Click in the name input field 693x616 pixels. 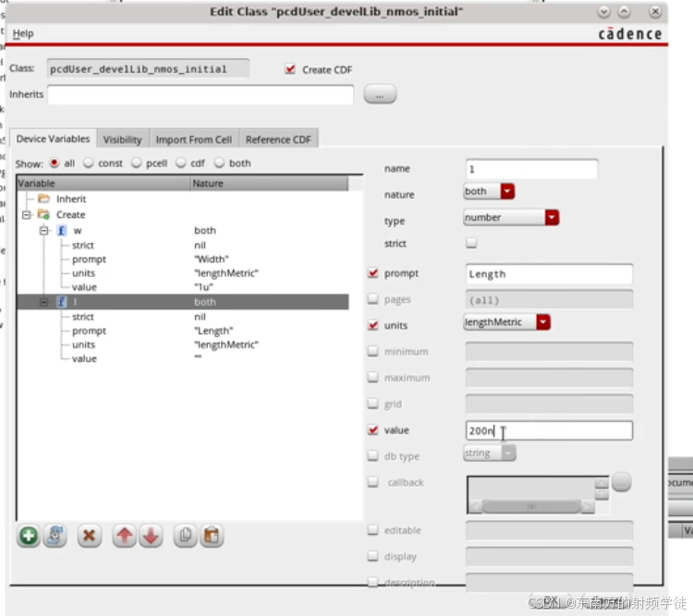[531, 169]
